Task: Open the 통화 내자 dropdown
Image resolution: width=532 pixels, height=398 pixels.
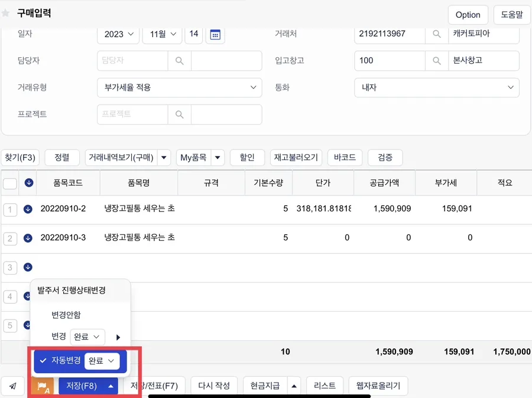Action: point(437,87)
